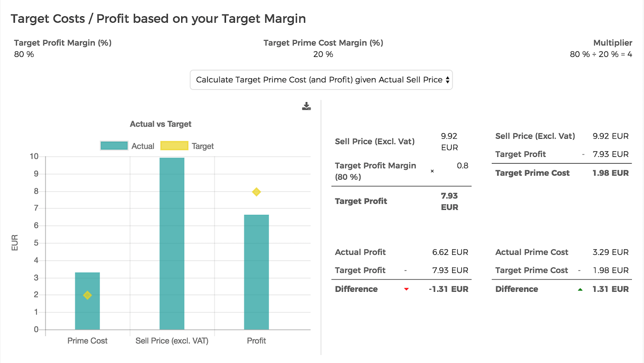Click the dropdown's up-down stepper arrows

point(448,80)
